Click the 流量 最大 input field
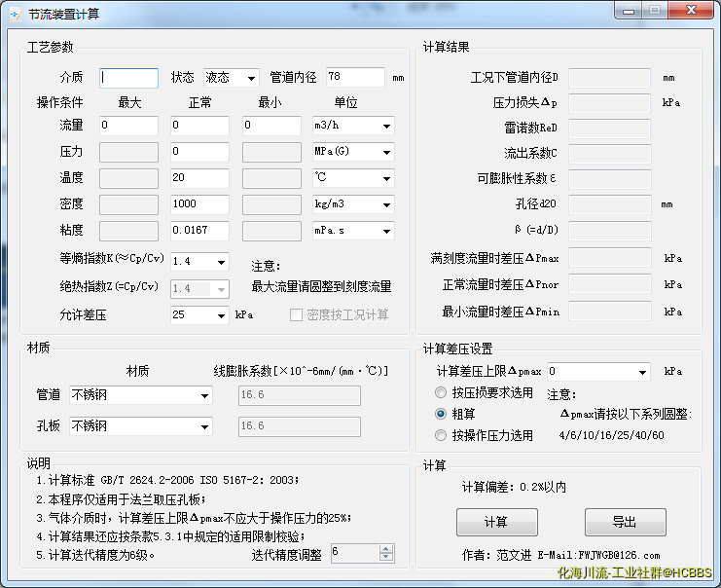Viewport: 721px width, 588px height. [x=128, y=126]
